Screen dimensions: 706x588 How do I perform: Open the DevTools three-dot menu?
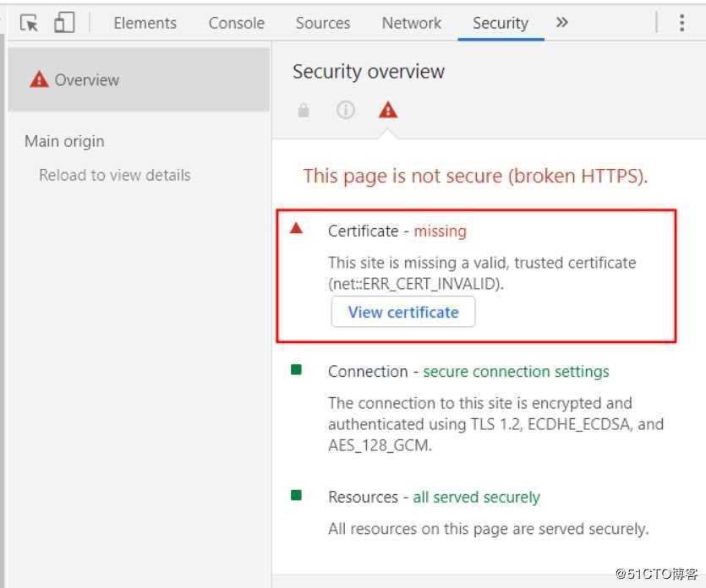point(681,23)
